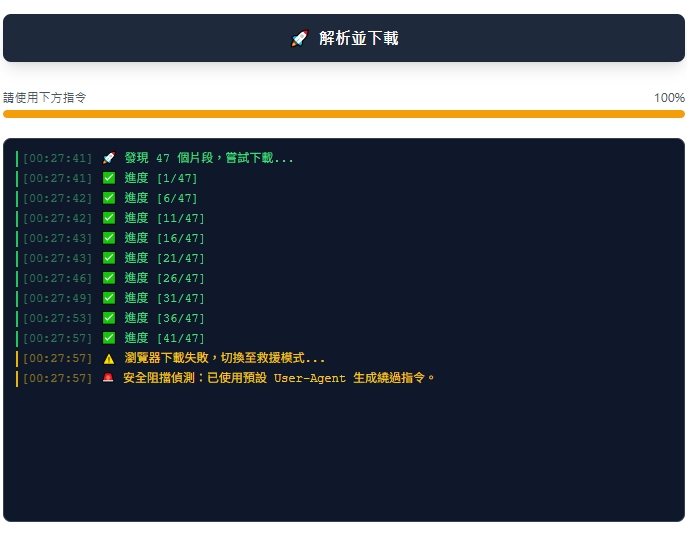
Task: Click the green checkmark beside 進度 [26/47]
Action: coord(109,278)
